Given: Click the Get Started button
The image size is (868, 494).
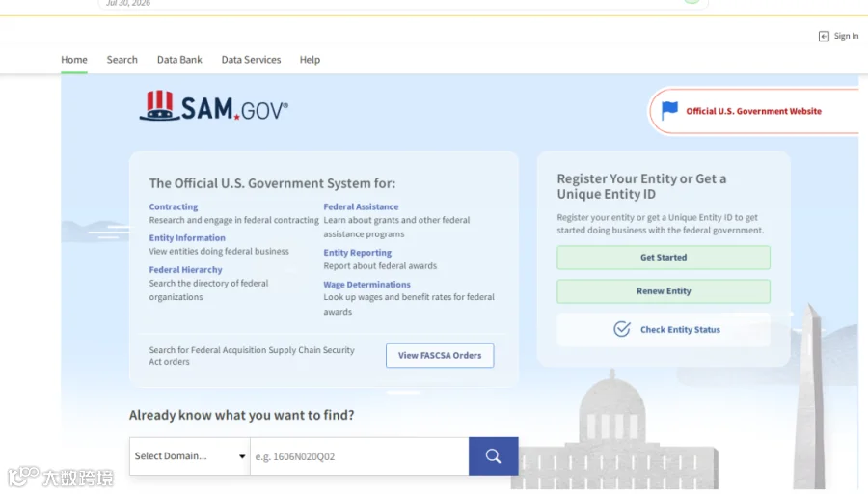Looking at the screenshot, I should point(664,258).
